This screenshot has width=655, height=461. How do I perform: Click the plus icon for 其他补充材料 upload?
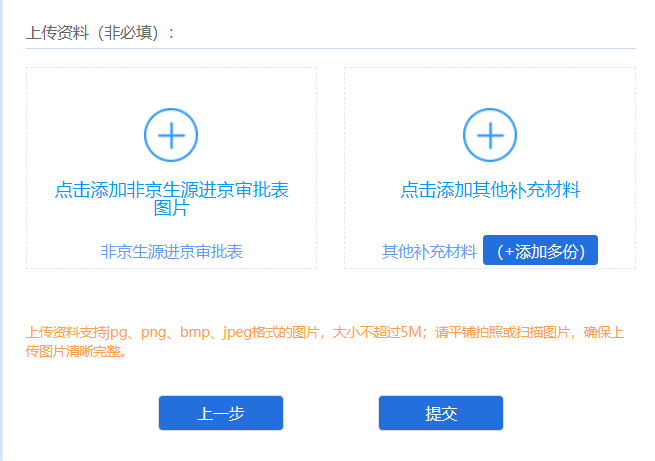(x=489, y=134)
